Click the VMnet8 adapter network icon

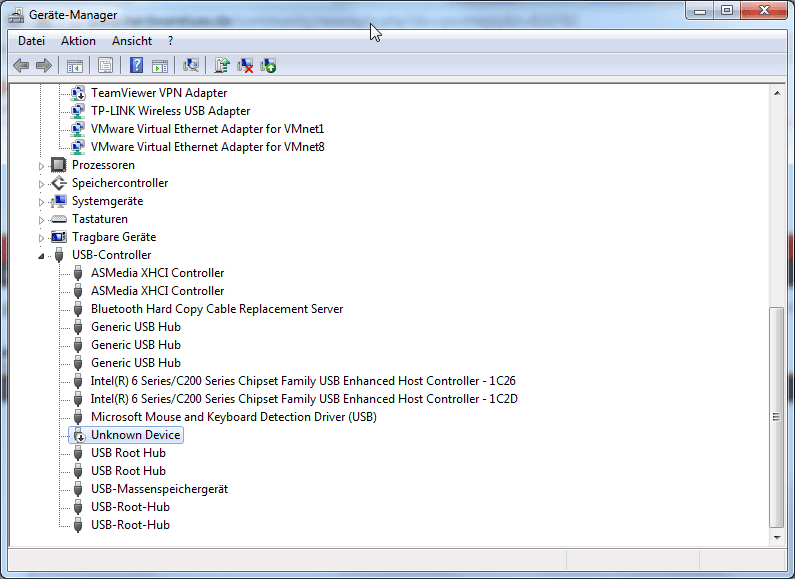[x=78, y=147]
